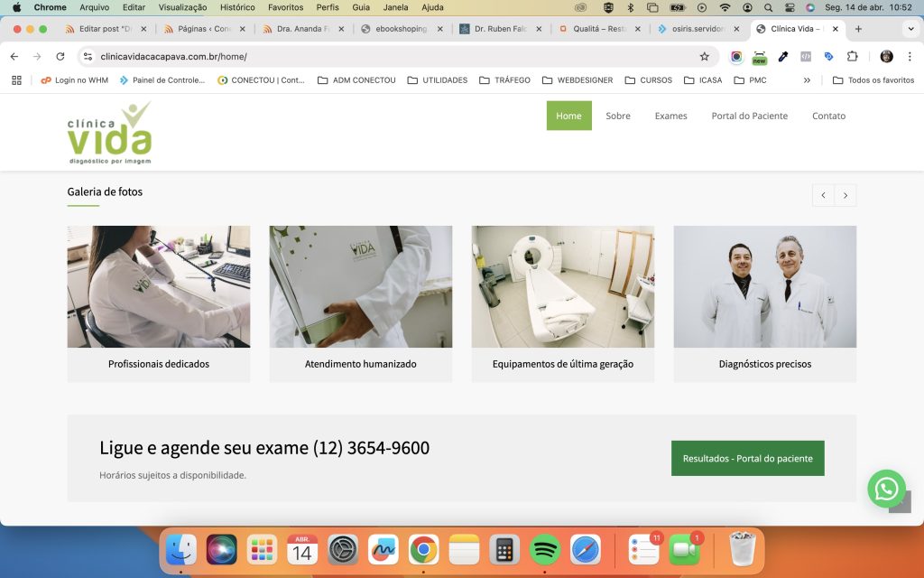The width and height of the screenshot is (924, 578).
Task: Open the Calculator app in the dock
Action: coord(504,549)
